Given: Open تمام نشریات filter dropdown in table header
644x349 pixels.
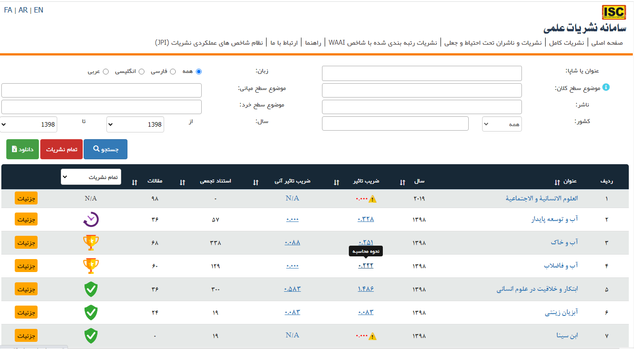Looking at the screenshot, I should point(91,177).
